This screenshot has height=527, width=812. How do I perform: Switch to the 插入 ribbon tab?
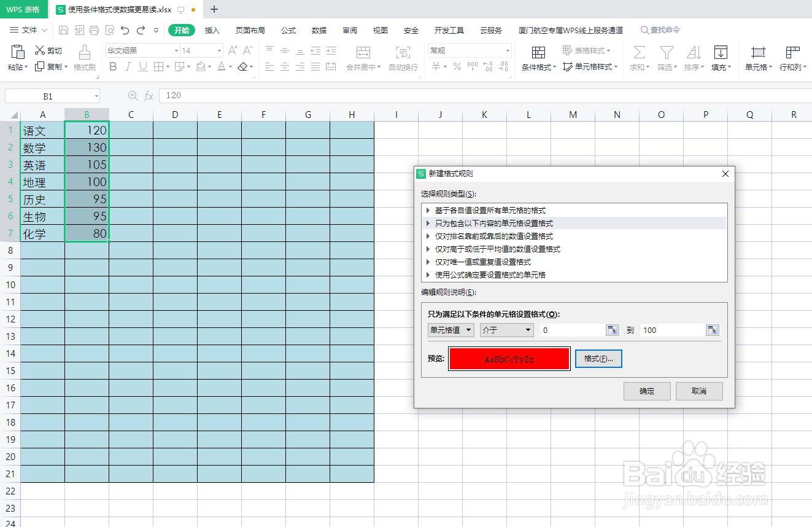point(212,29)
